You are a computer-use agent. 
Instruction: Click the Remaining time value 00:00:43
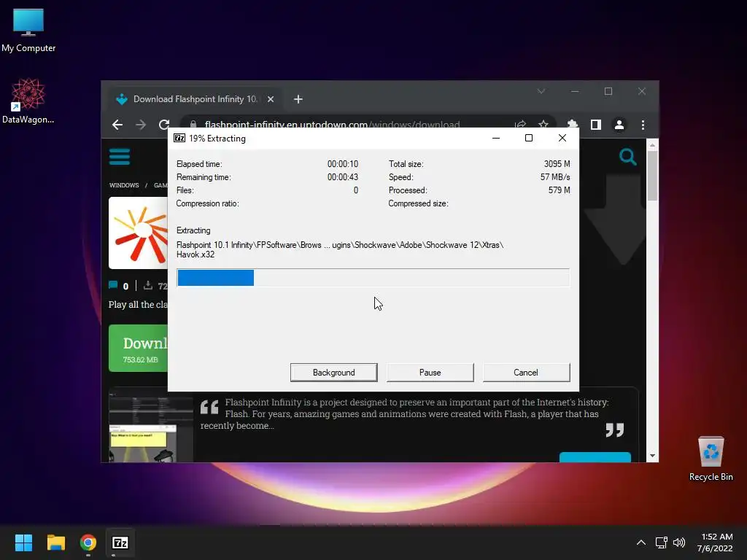tap(343, 177)
